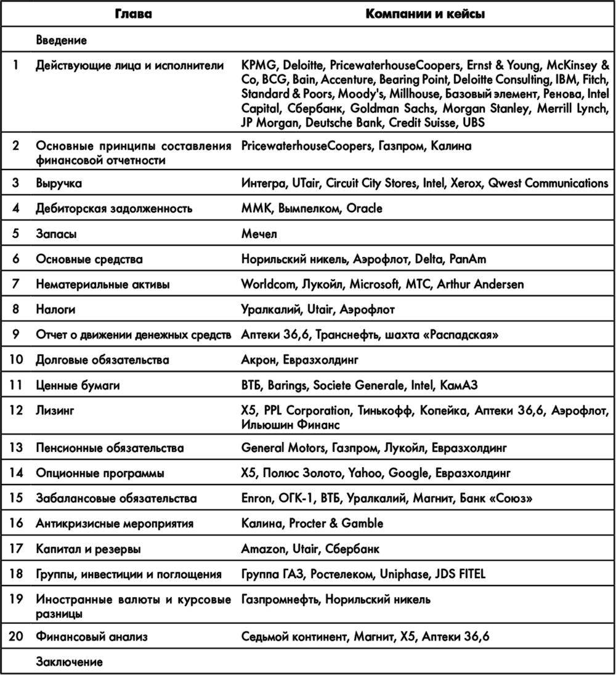616x675 pixels.
Task: Click "Нематериальные активы" chapter title
Action: 103,285
